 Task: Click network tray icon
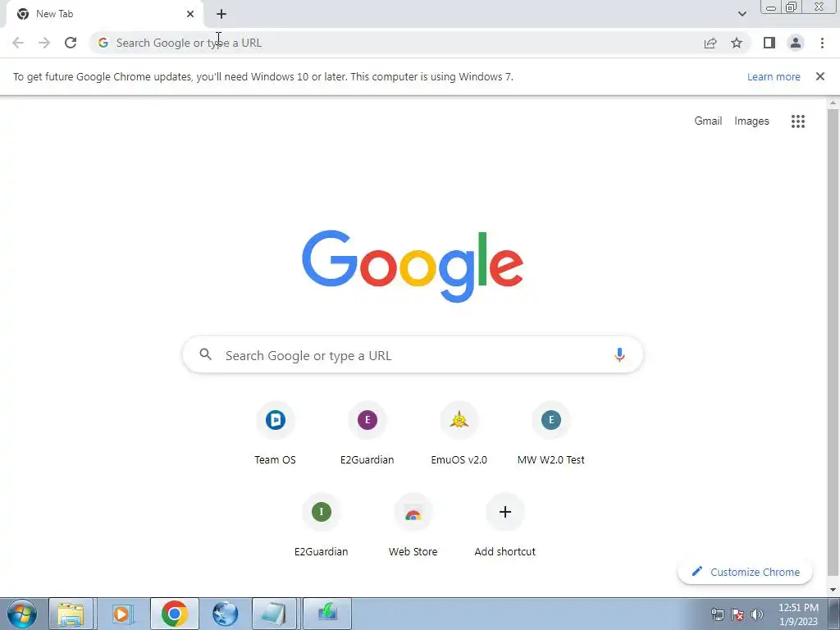pyautogui.click(x=717, y=614)
